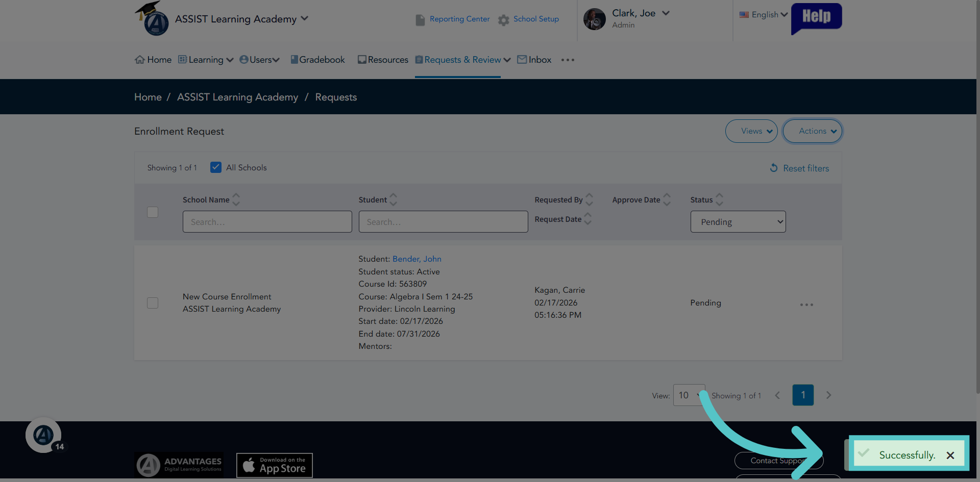
Task: Open the Status Pending filter dropdown
Action: point(738,222)
